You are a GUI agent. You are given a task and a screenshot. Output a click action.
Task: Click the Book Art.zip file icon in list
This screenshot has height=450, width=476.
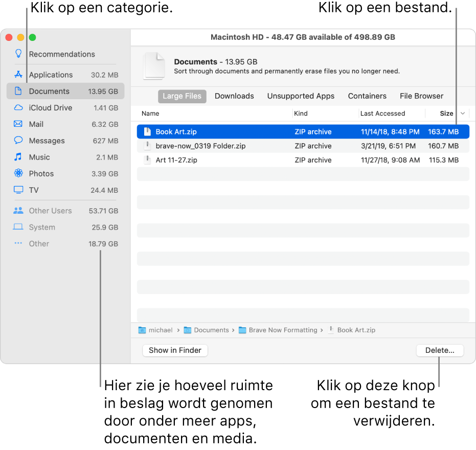[148, 131]
